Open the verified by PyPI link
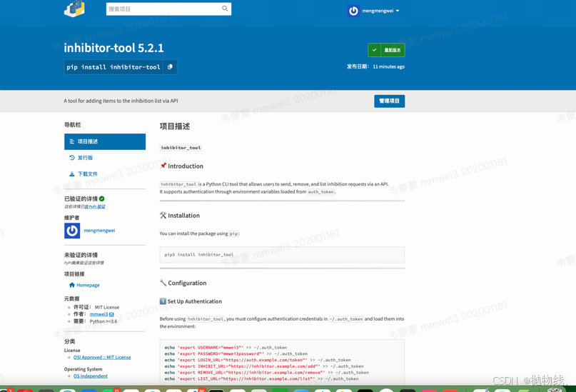The width and height of the screenshot is (576, 392). (x=96, y=206)
